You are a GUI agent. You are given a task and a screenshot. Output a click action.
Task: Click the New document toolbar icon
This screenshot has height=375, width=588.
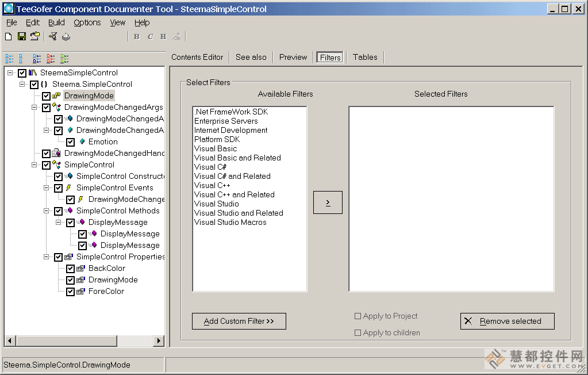[x=8, y=36]
